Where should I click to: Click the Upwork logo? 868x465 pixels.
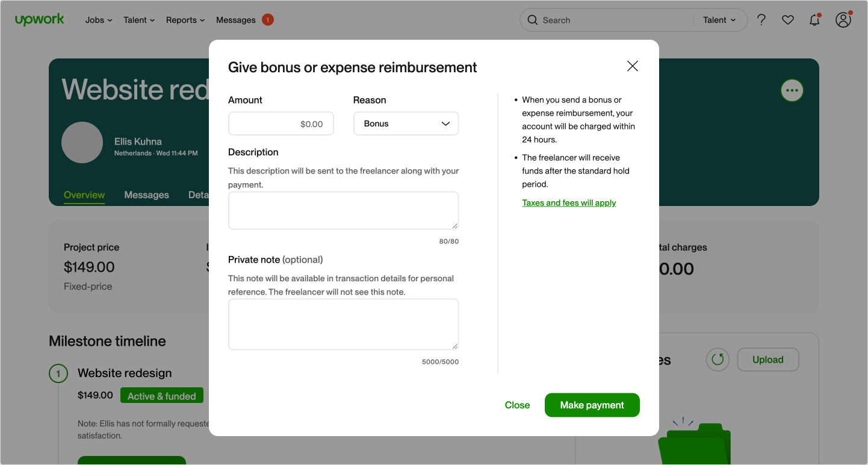[x=40, y=20]
